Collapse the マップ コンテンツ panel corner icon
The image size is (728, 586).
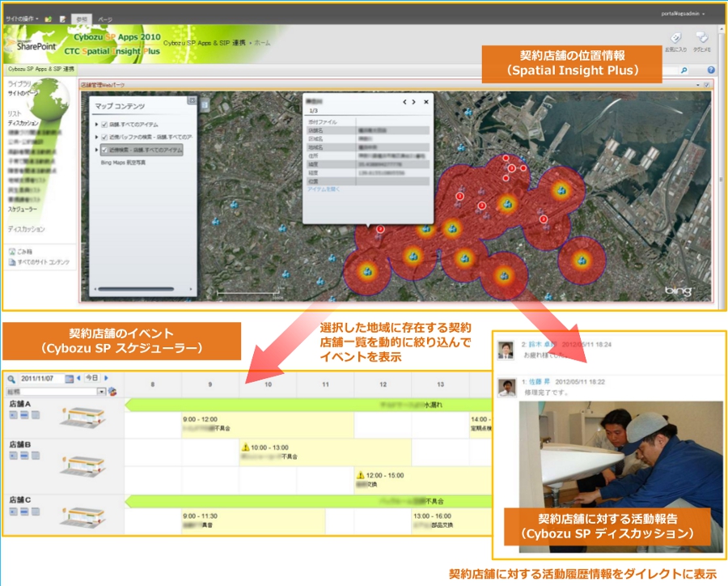pos(192,100)
